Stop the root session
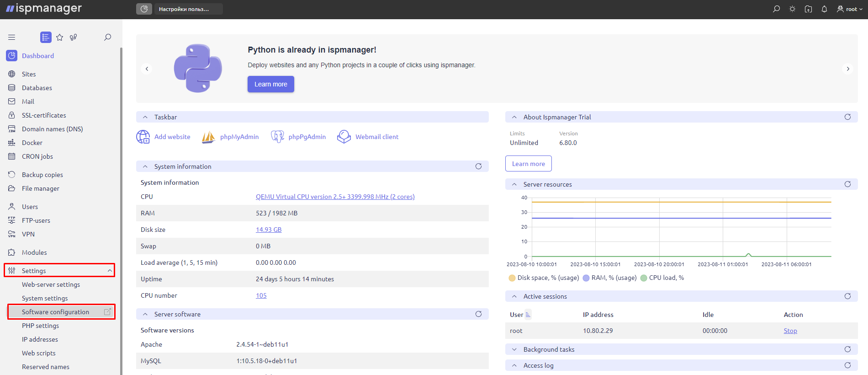The image size is (868, 375). (x=790, y=331)
